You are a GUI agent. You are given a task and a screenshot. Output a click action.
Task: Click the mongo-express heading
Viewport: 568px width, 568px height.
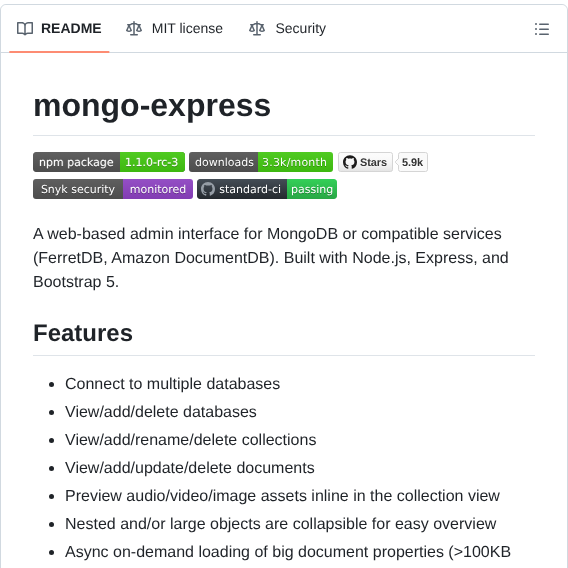pos(152,106)
